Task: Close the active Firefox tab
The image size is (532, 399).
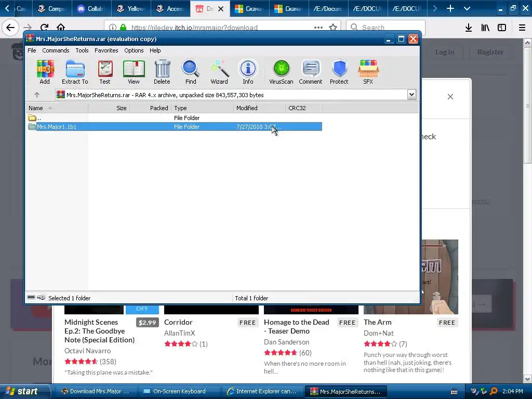Action: point(221,9)
